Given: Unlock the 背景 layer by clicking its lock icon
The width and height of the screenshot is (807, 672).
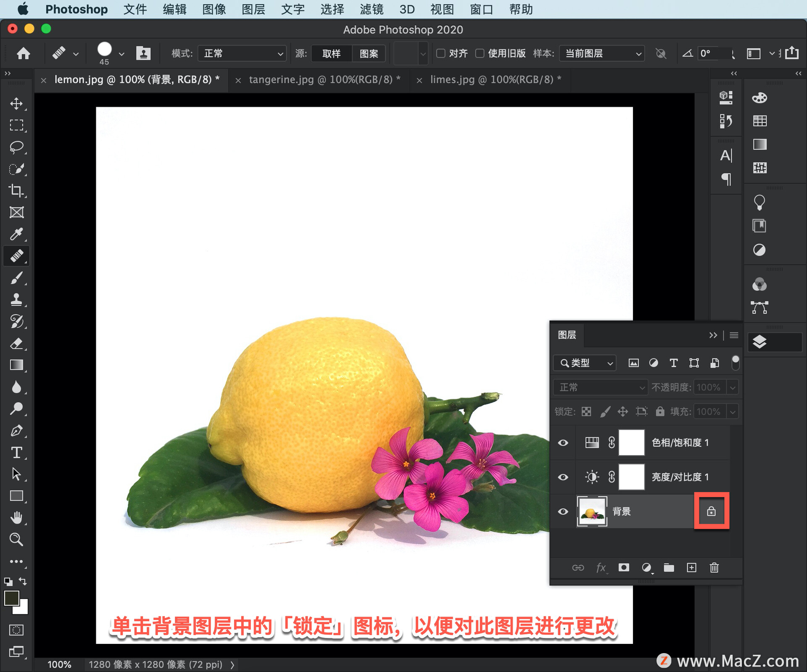Looking at the screenshot, I should [x=711, y=511].
